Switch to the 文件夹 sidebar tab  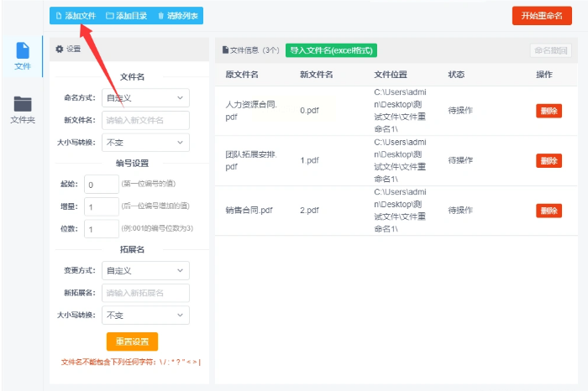23,110
